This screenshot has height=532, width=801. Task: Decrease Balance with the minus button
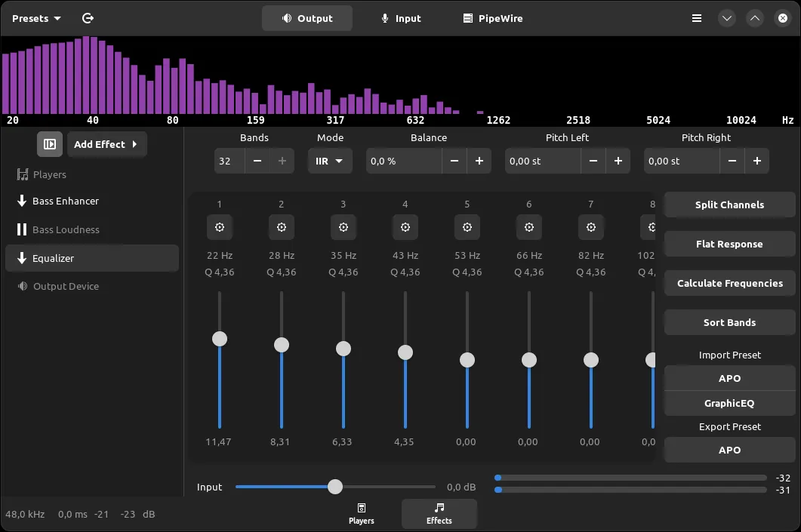(x=454, y=161)
